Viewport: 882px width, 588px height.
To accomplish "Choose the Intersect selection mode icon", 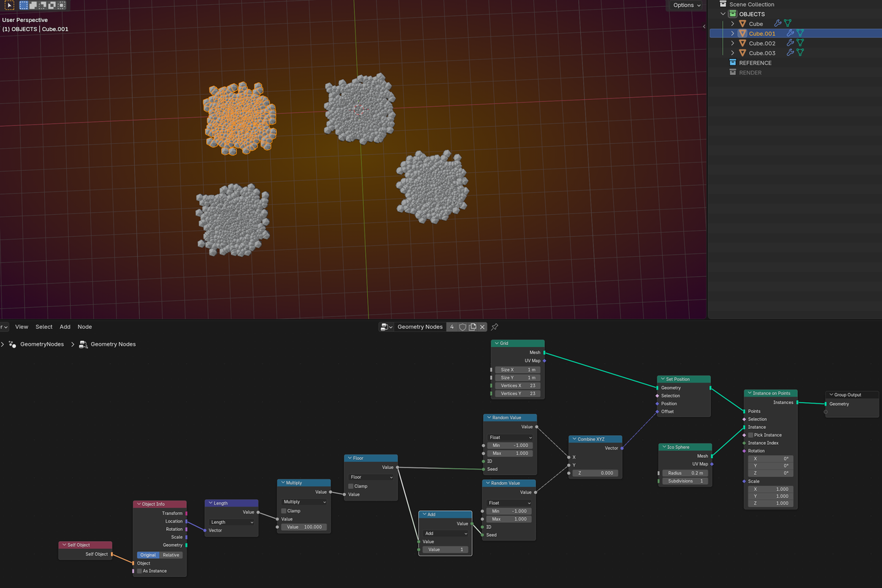I will click(x=62, y=5).
